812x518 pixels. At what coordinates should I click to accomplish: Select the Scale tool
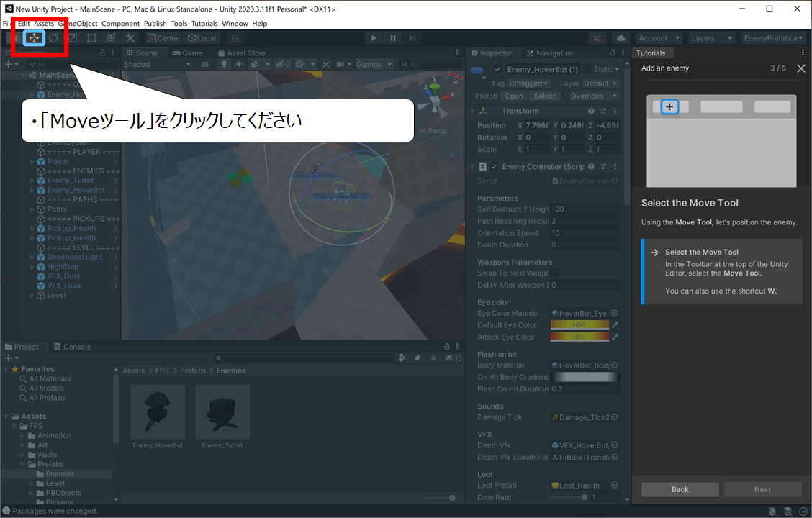[73, 38]
